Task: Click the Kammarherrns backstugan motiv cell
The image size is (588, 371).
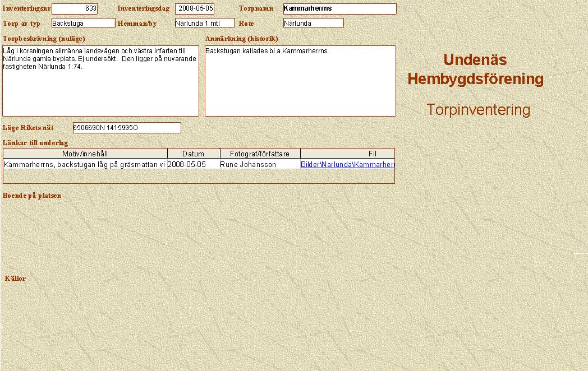Action: click(84, 165)
